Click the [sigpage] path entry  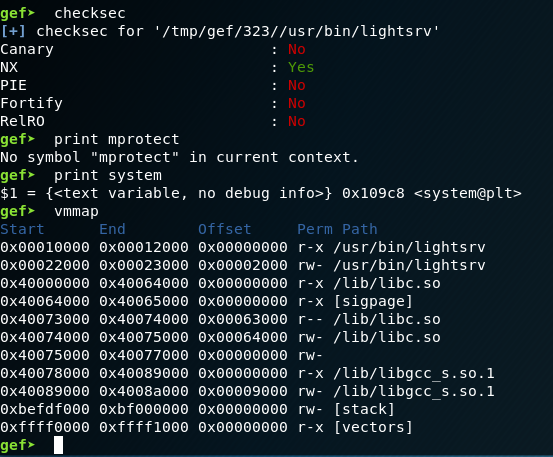tap(373, 301)
